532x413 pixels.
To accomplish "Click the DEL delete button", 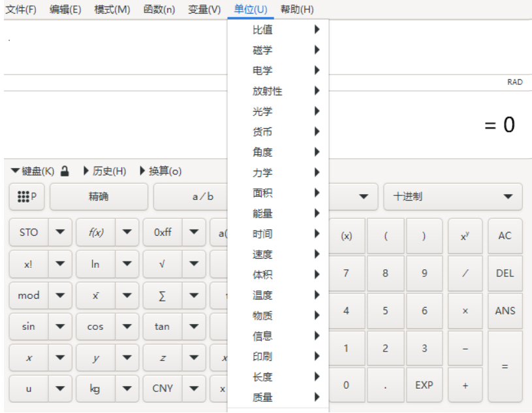I will tap(505, 273).
